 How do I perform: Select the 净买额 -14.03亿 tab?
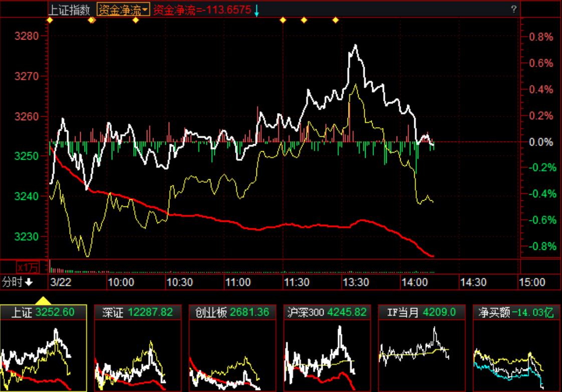tap(515, 312)
